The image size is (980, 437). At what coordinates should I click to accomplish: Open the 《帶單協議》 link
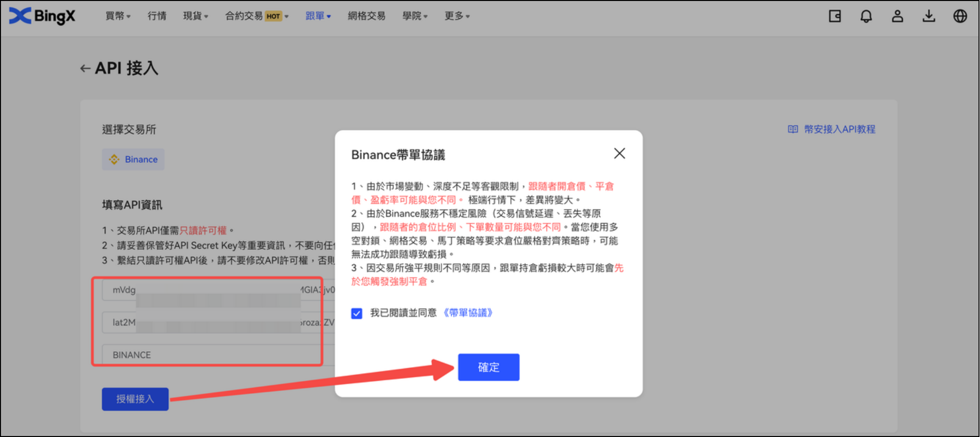coord(468,312)
